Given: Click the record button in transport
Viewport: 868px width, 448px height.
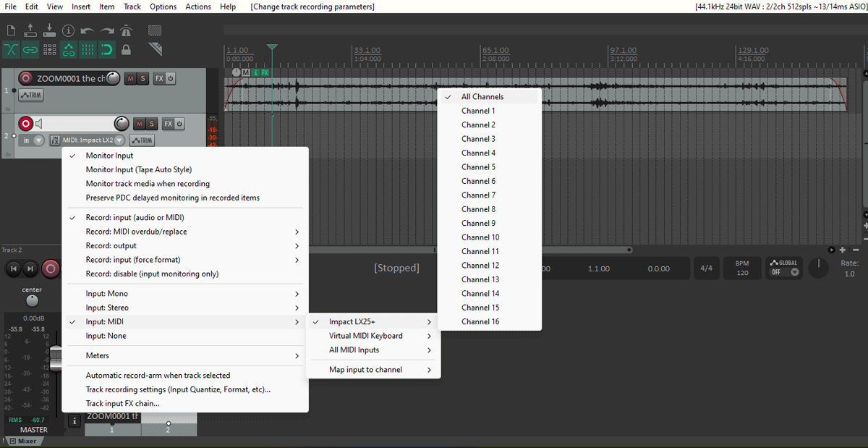Looking at the screenshot, I should (51, 269).
